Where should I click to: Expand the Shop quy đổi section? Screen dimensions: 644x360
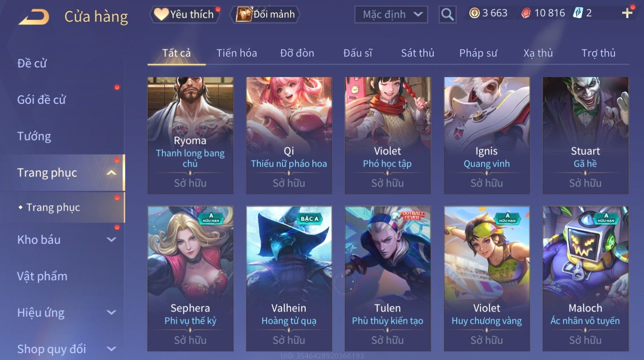(111, 349)
